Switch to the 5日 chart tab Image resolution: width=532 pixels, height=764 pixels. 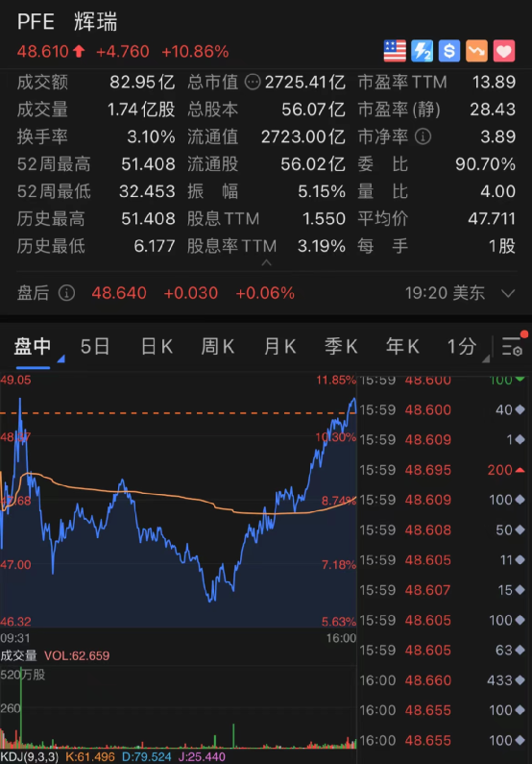point(95,346)
